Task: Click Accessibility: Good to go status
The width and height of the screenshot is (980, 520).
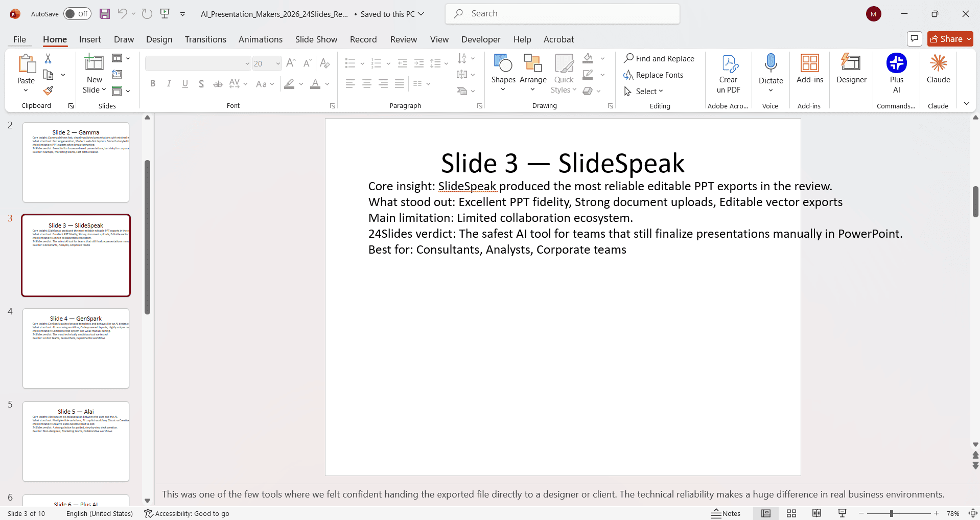Action: click(x=186, y=513)
